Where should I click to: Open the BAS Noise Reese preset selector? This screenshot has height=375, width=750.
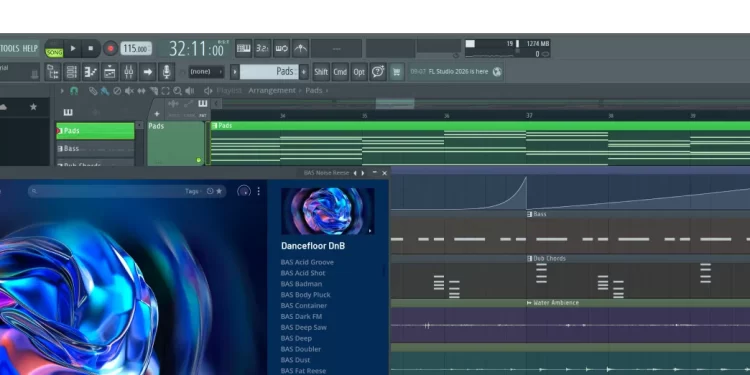326,173
